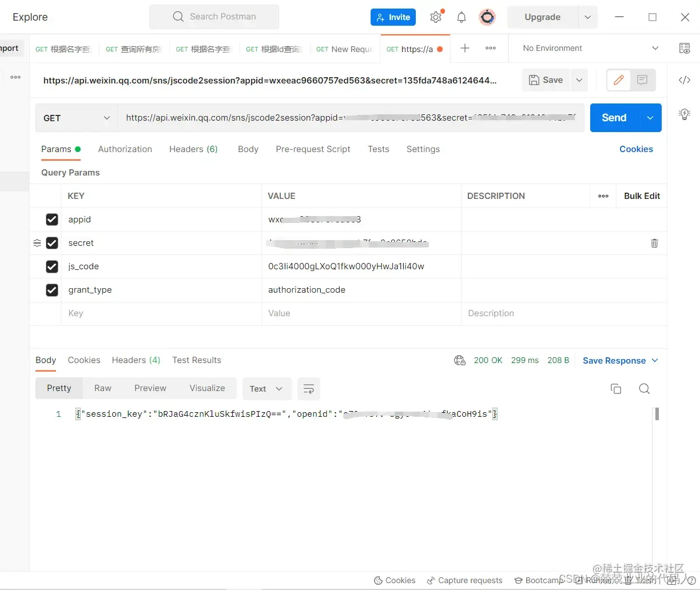The height and width of the screenshot is (590, 700).
Task: Open the Tests tab
Action: pos(379,149)
